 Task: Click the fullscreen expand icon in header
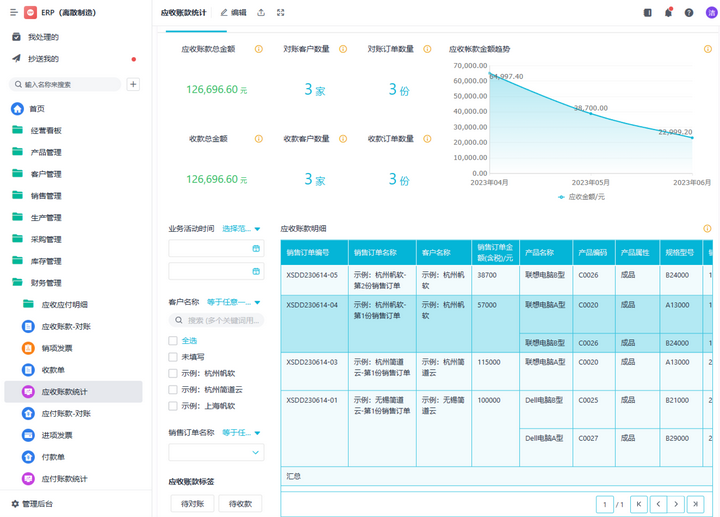click(281, 13)
